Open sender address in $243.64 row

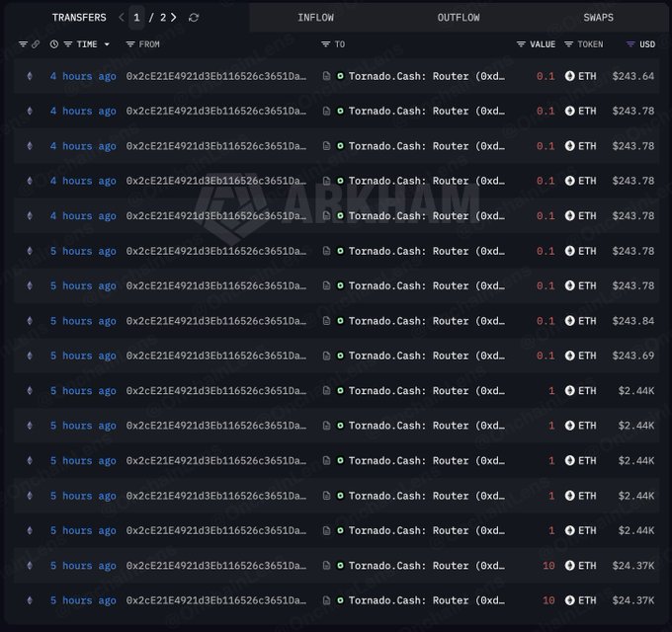pos(216,76)
